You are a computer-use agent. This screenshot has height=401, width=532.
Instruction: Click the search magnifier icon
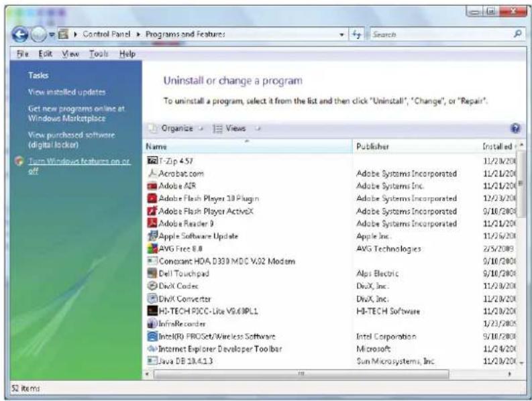518,34
